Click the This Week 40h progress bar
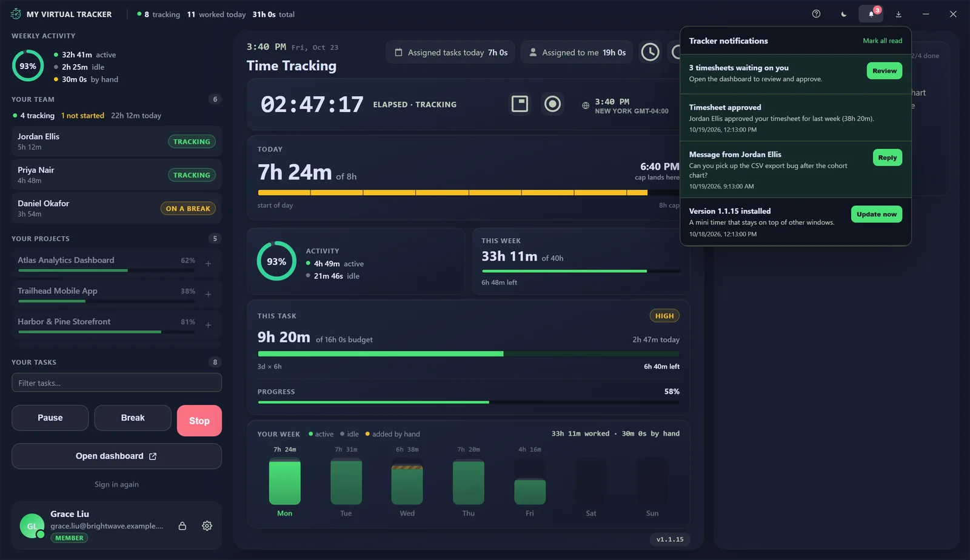This screenshot has width=970, height=560. (581, 271)
